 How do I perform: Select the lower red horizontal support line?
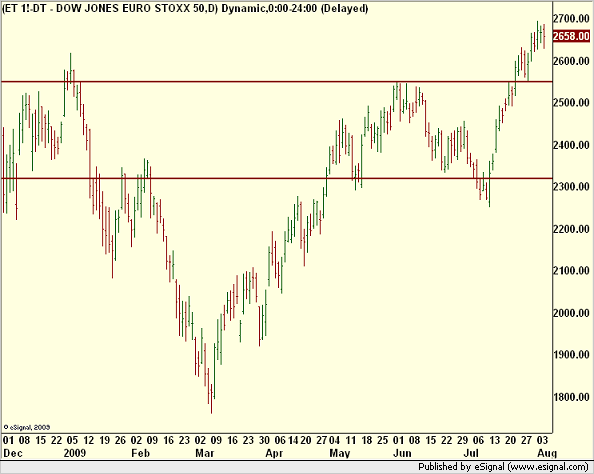tap(277, 178)
